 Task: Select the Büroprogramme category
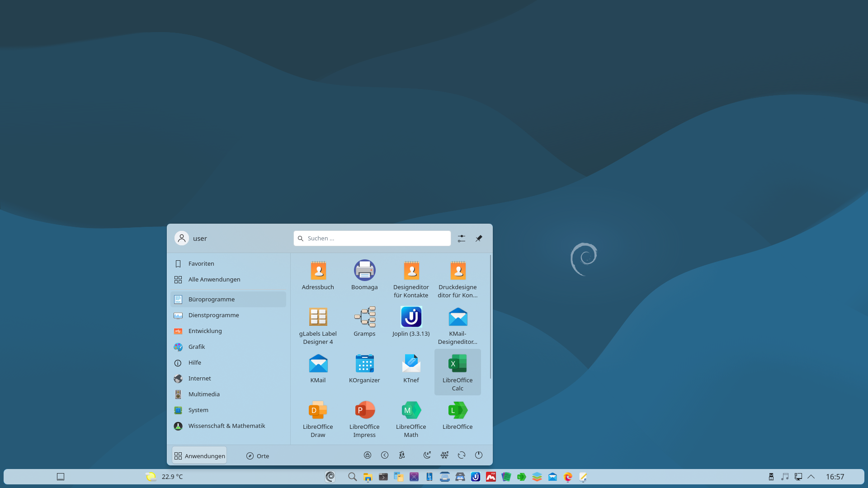pos(228,299)
